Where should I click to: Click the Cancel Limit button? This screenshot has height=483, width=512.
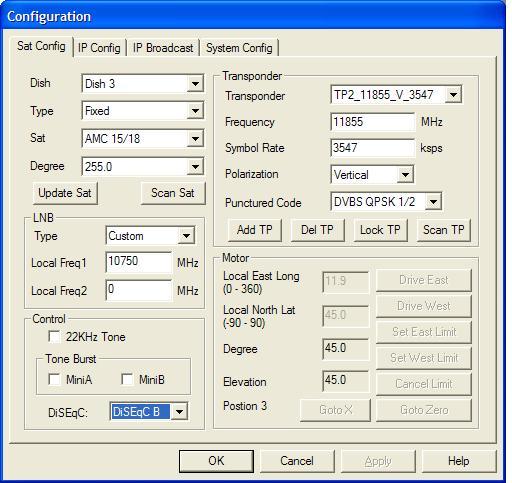[x=424, y=384]
